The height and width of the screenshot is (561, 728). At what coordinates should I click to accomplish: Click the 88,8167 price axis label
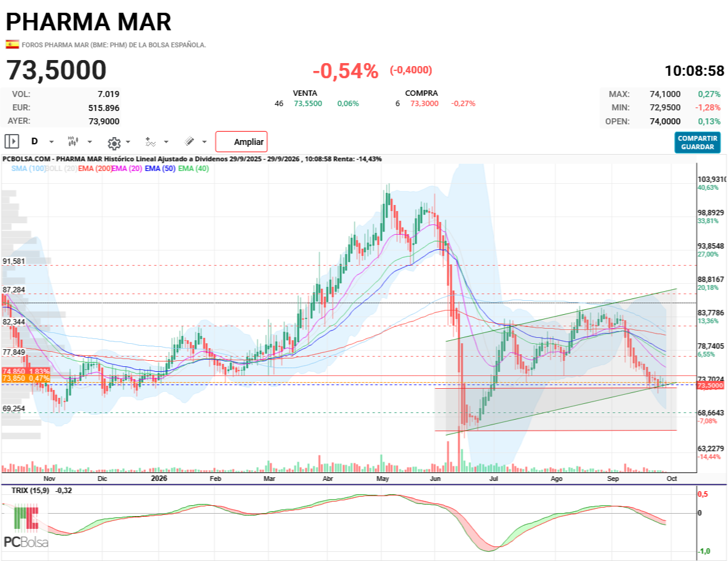click(x=711, y=280)
